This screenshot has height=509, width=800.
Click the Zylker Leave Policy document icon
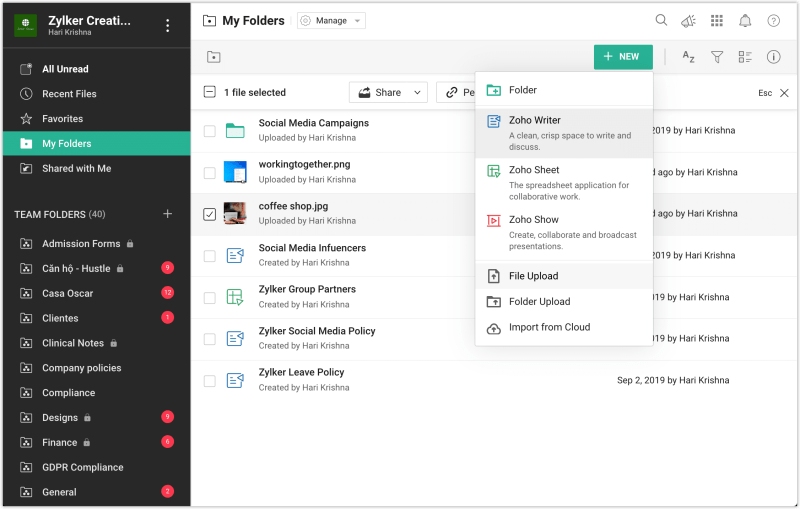(x=235, y=380)
